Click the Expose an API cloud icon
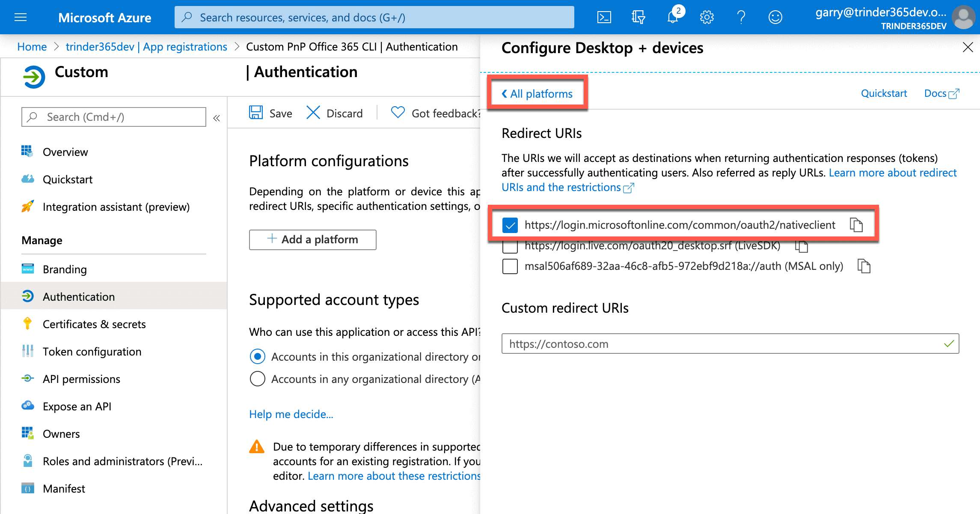The height and width of the screenshot is (514, 980). 27,406
